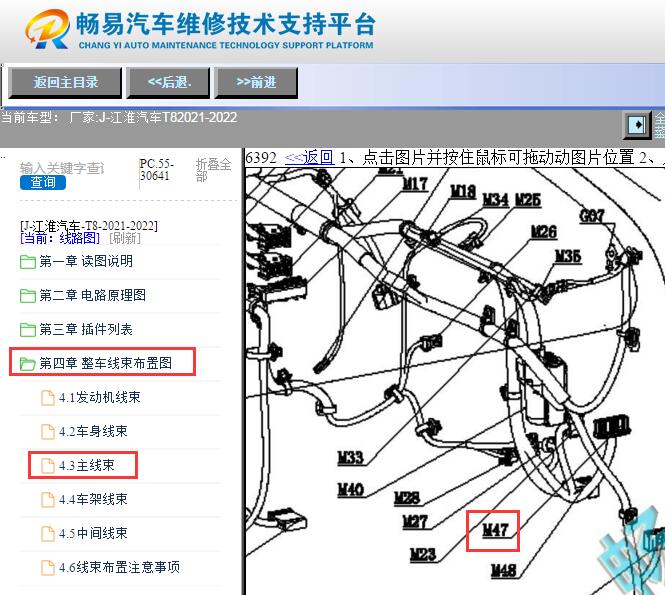Collapse 第四章 整车线束布置图 chapter
665x595 pixels.
105,363
